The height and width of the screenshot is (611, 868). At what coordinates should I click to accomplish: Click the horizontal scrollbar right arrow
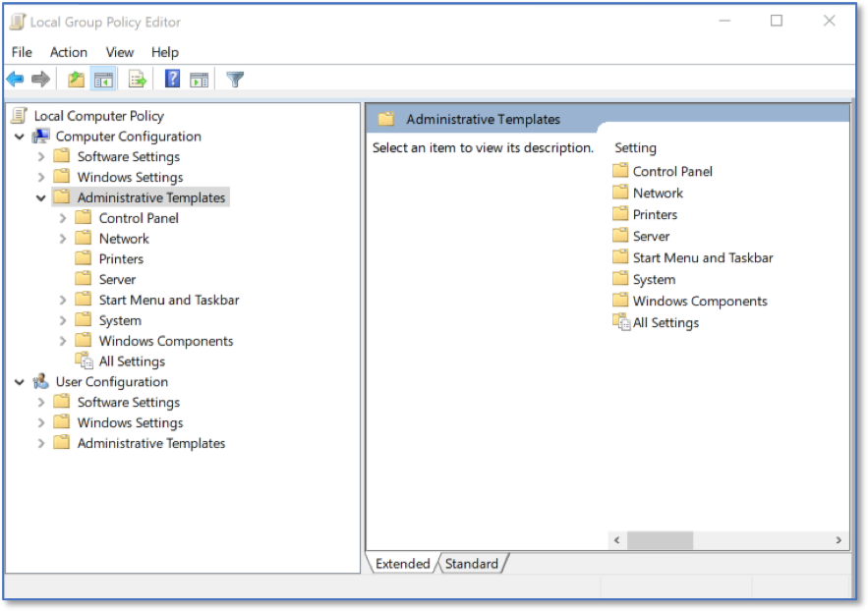(839, 540)
